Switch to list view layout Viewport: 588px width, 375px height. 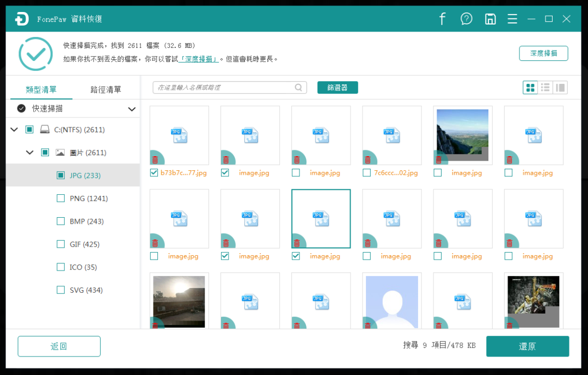545,88
